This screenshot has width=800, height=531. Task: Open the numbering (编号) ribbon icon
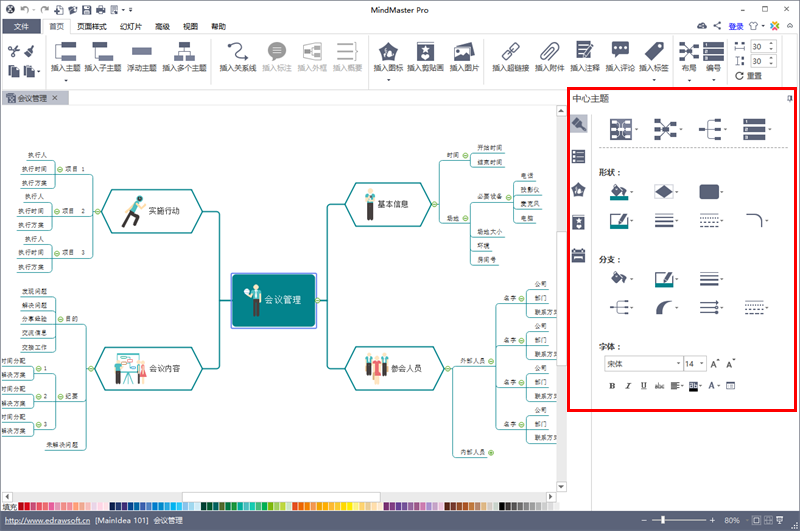pos(713,51)
